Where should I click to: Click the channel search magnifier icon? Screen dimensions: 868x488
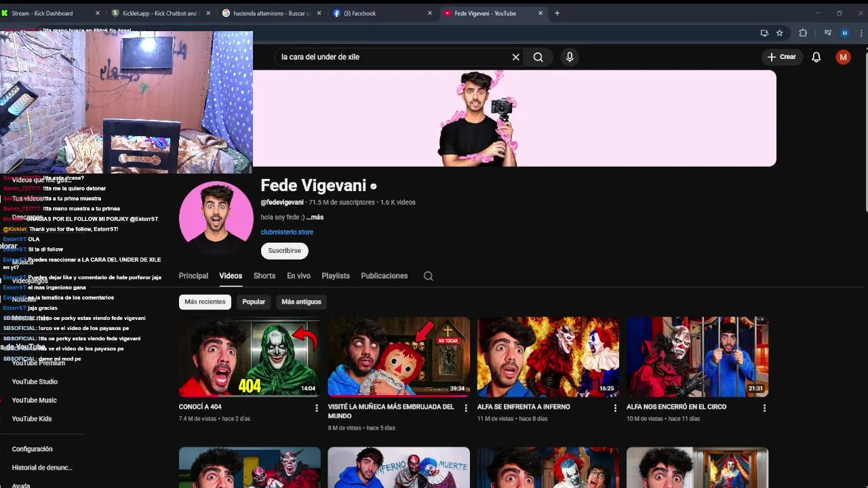(428, 276)
